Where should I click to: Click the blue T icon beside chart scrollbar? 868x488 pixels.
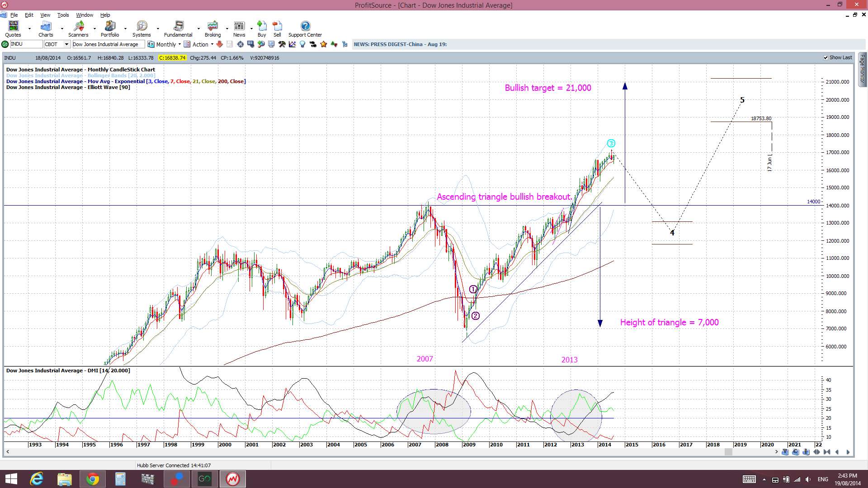pyautogui.click(x=785, y=452)
